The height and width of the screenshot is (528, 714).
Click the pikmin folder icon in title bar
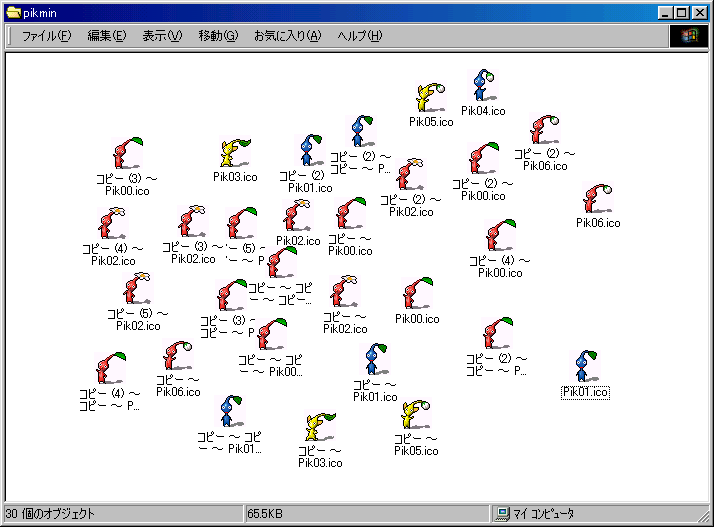click(x=14, y=13)
